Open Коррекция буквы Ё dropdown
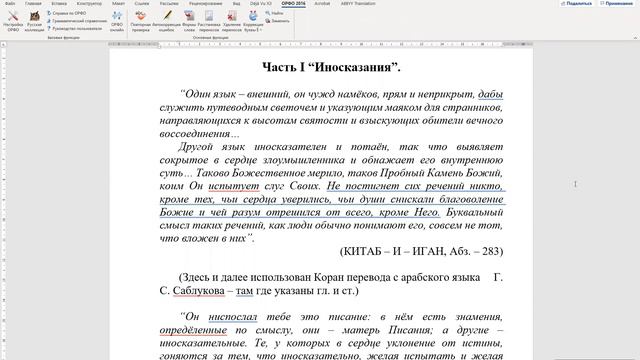 click(253, 21)
